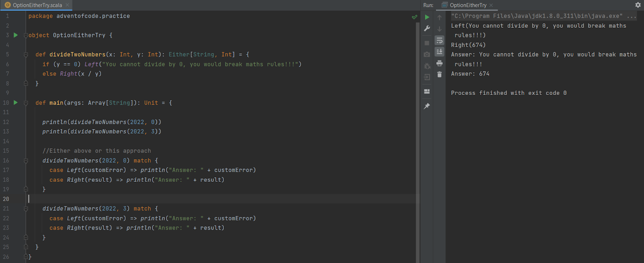Click 'result' after 'case Right(' on line 18

click(x=99, y=180)
